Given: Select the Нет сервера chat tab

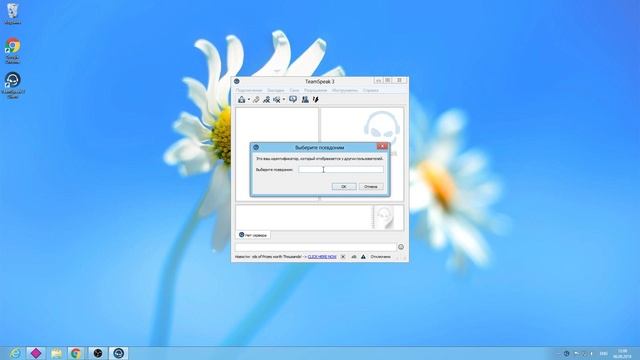Looking at the screenshot, I should [253, 235].
